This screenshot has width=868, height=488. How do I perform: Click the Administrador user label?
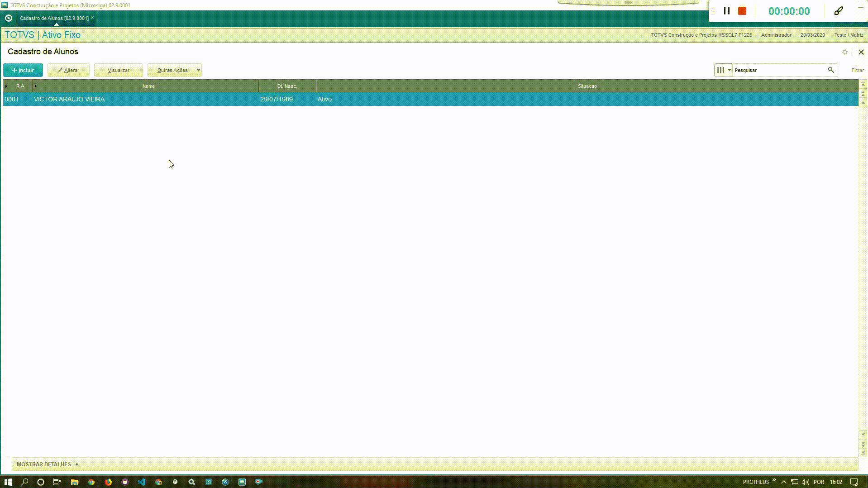click(x=776, y=35)
